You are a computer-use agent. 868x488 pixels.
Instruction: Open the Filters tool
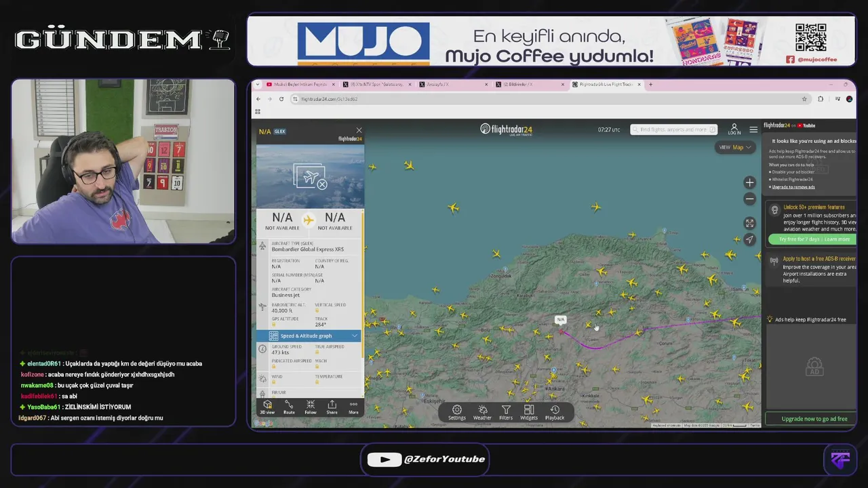pyautogui.click(x=506, y=413)
